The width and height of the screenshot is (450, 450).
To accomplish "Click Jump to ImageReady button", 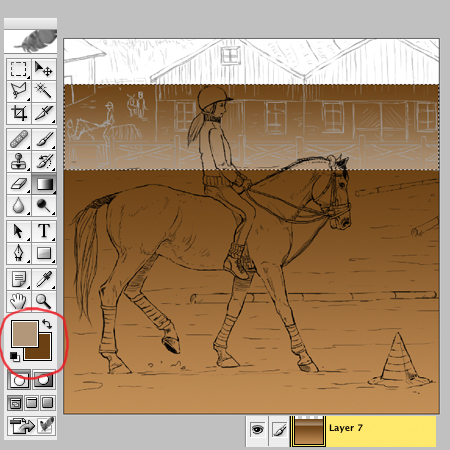I will 32,425.
